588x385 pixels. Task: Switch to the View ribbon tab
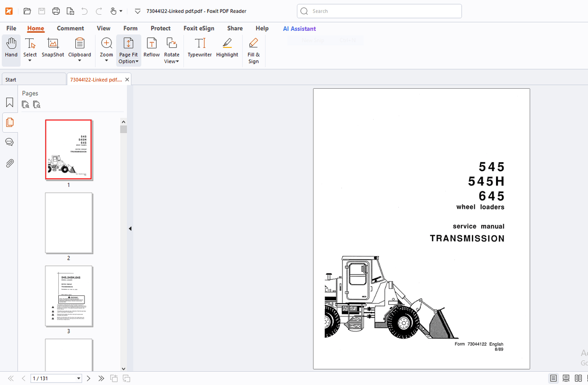click(103, 28)
